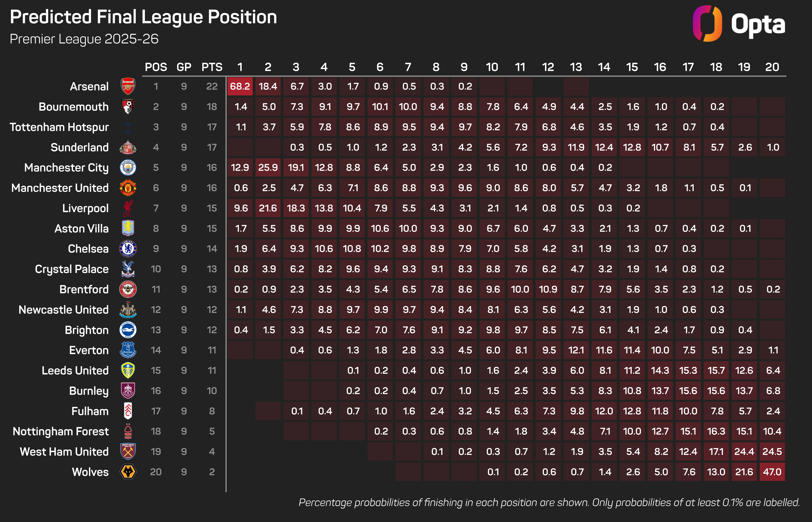The width and height of the screenshot is (812, 522).
Task: Click the Liverpool team name
Action: pyautogui.click(x=85, y=208)
